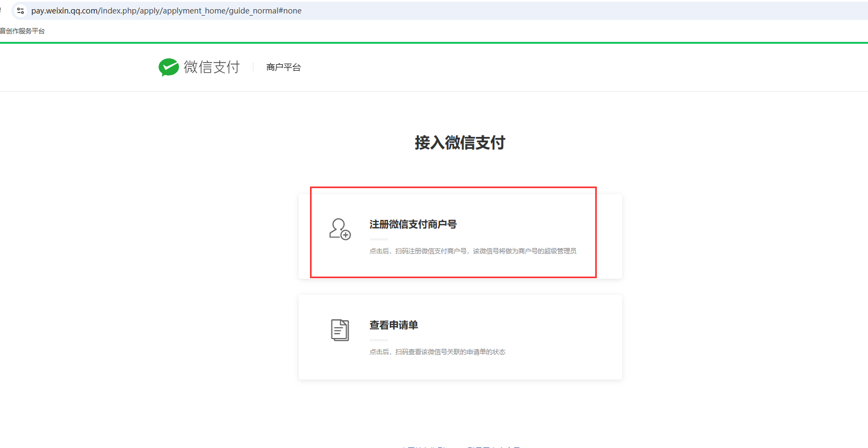Click the 接入微信支付 page title
Viewport: 868px width, 448px height.
[460, 143]
